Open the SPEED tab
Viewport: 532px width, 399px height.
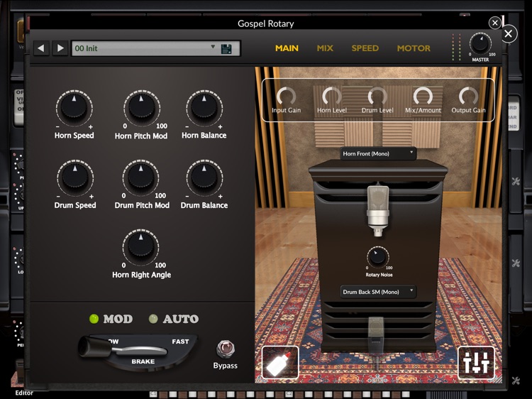[x=365, y=48]
